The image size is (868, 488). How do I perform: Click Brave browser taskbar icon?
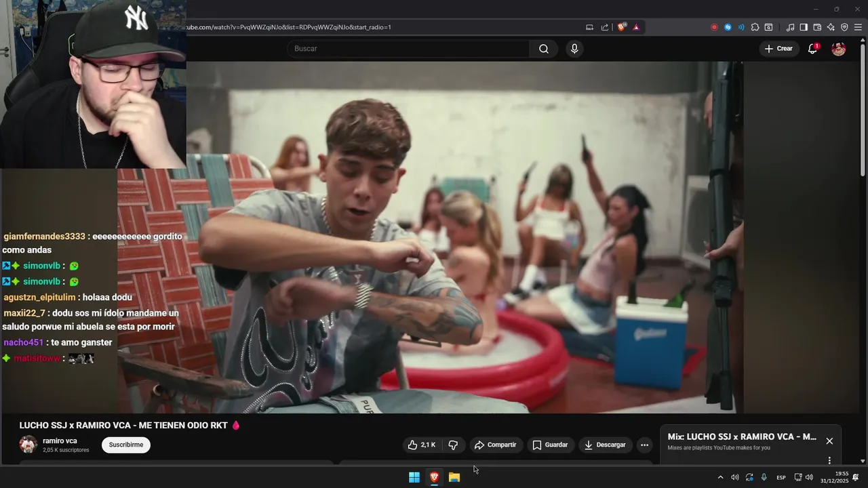[434, 477]
